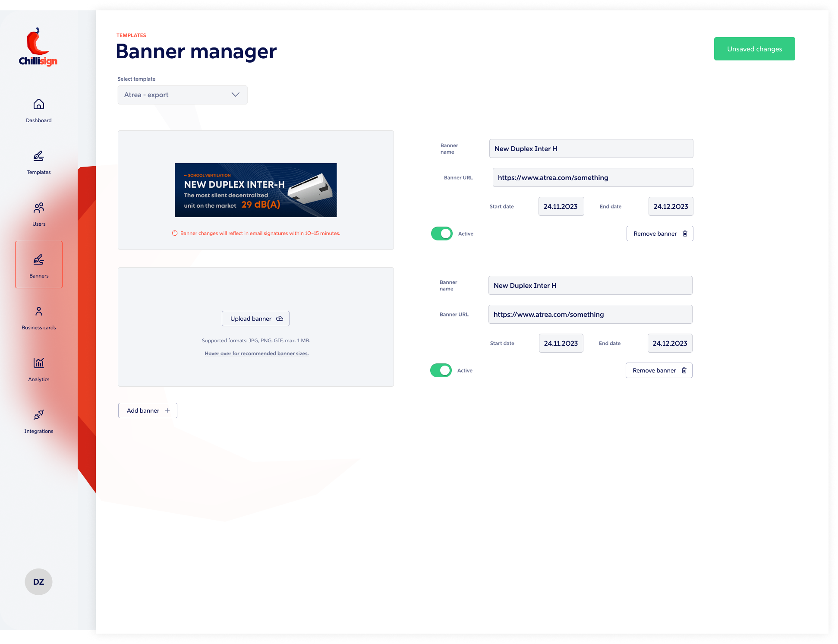
Task: Open the Analytics chart icon
Action: click(39, 363)
